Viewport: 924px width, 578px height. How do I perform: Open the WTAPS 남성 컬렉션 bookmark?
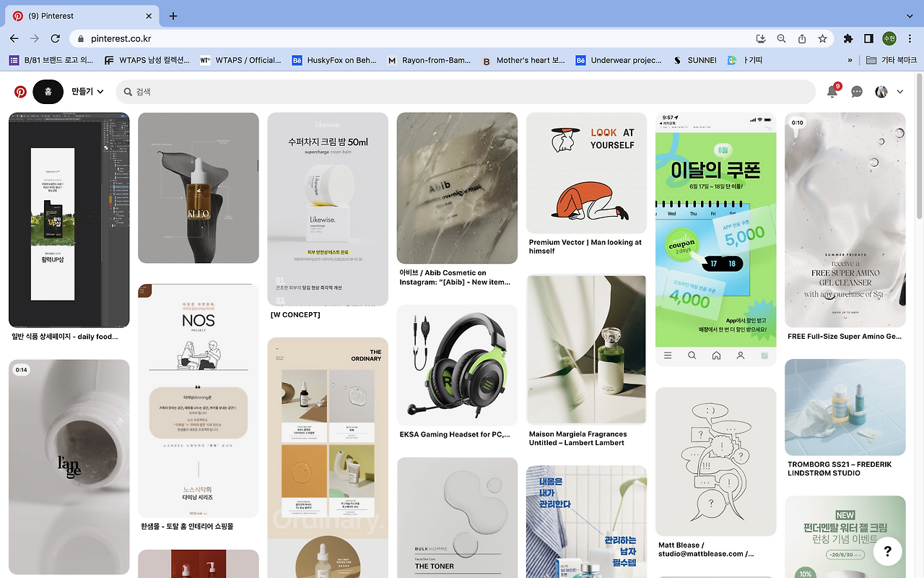[x=147, y=61]
